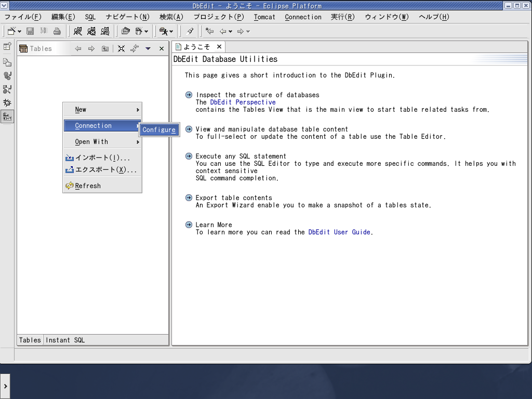The image size is (532, 399).
Task: Open the 実行(R) menu
Action: (x=343, y=17)
